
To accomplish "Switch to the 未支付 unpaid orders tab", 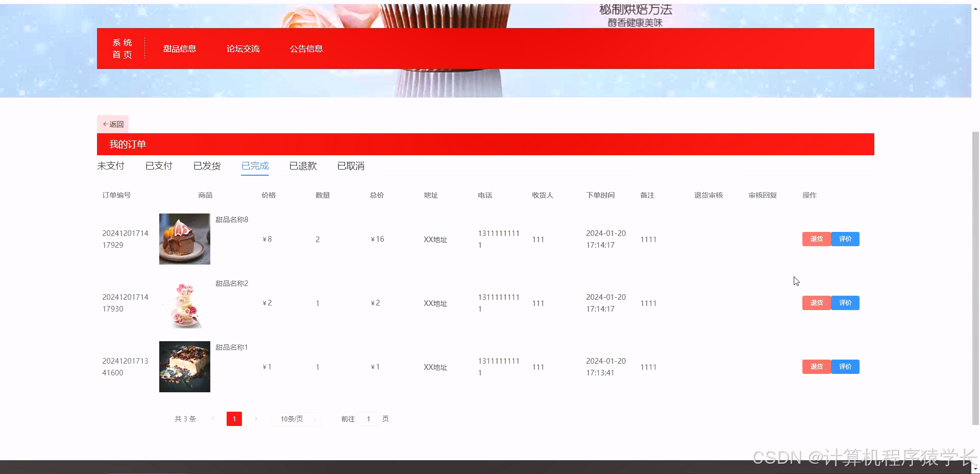I will pos(111,165).
